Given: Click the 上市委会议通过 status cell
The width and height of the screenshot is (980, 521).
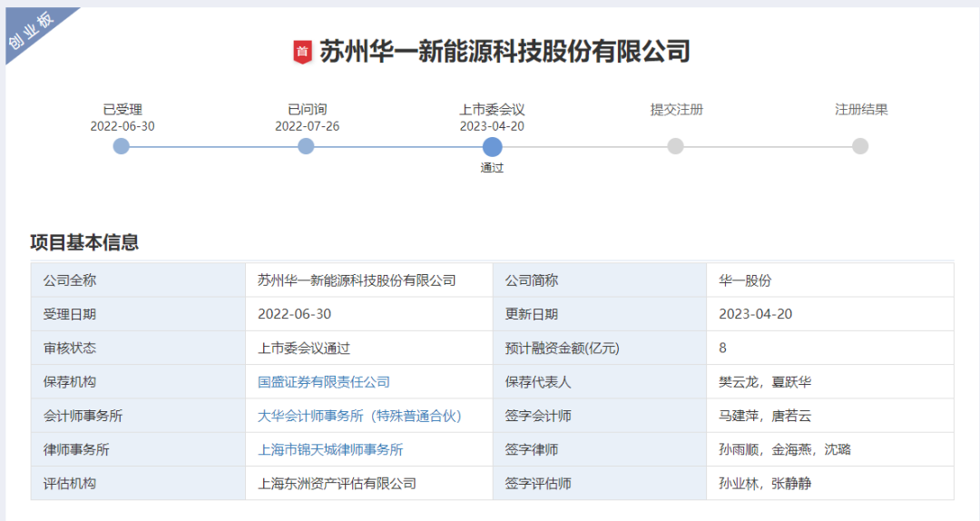Looking at the screenshot, I should coord(304,348).
